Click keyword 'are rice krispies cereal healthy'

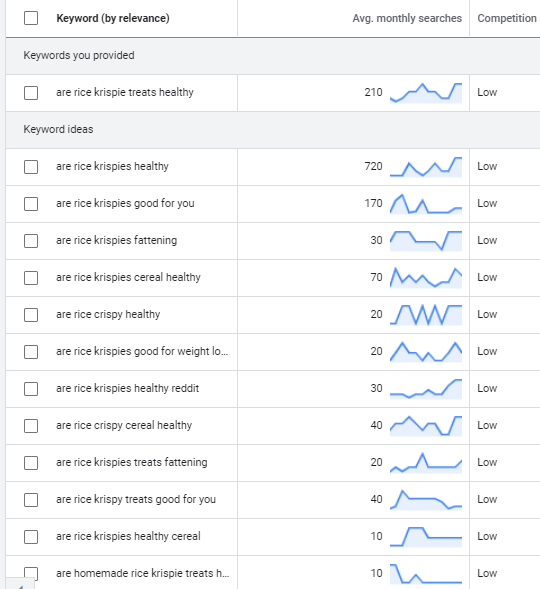coord(128,277)
